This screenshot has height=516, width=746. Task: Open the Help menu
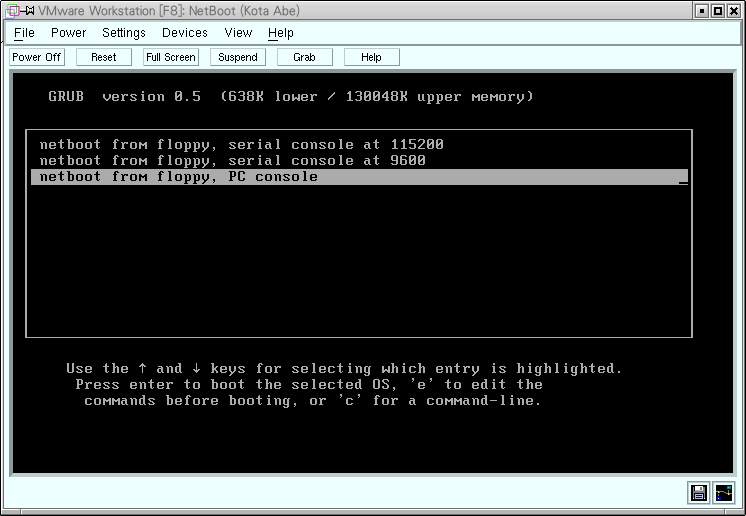tap(281, 33)
